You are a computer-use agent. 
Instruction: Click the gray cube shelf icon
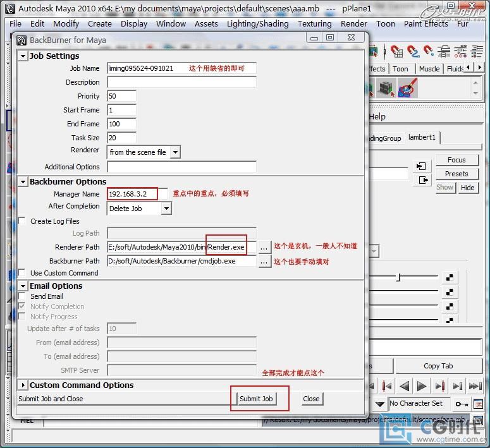pos(386,88)
